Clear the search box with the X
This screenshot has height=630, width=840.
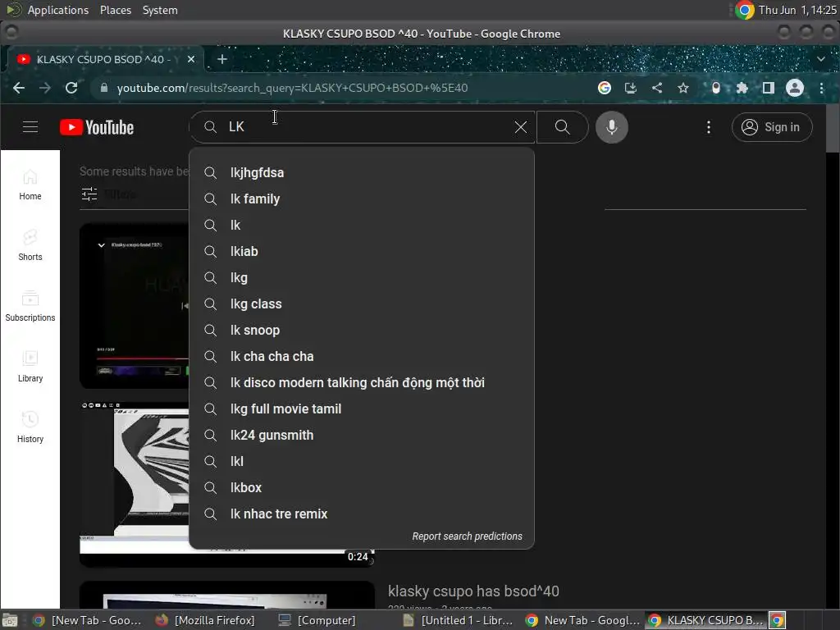pos(520,127)
